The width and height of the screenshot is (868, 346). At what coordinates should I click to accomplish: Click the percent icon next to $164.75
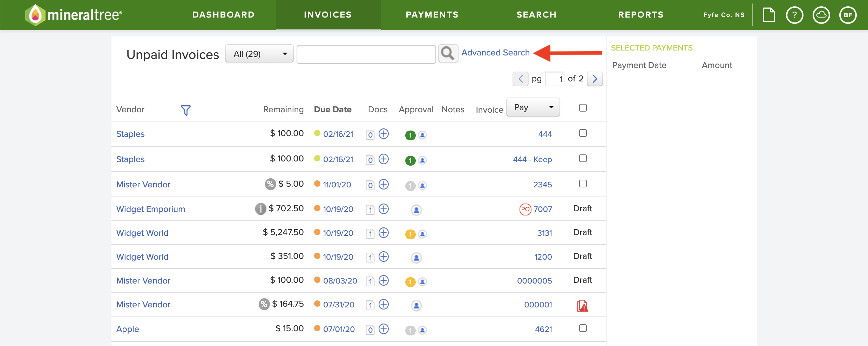click(264, 304)
